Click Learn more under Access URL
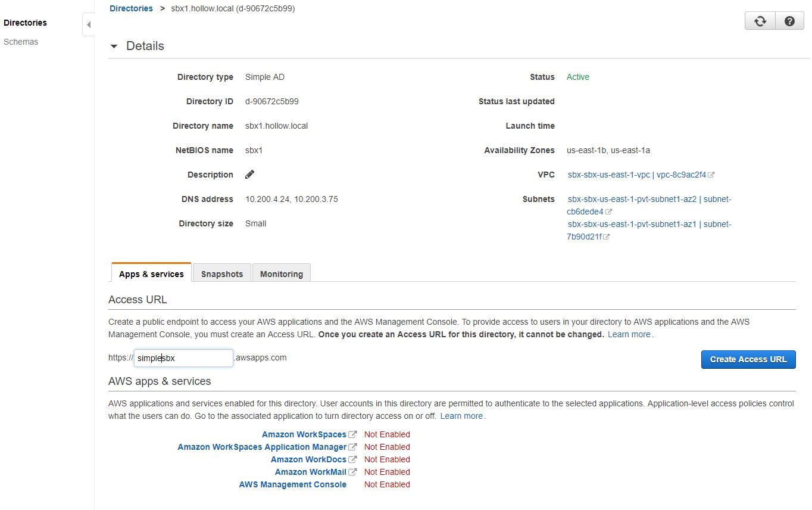The width and height of the screenshot is (812, 510). pyautogui.click(x=629, y=335)
